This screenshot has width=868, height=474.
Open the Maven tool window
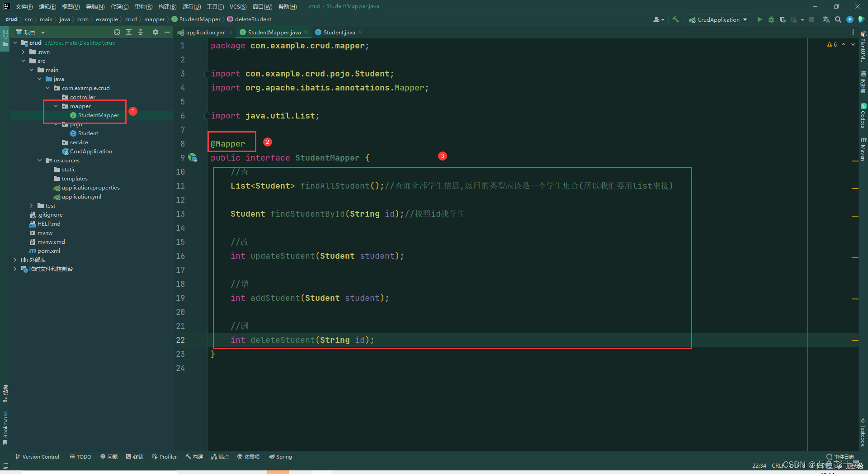pyautogui.click(x=863, y=149)
